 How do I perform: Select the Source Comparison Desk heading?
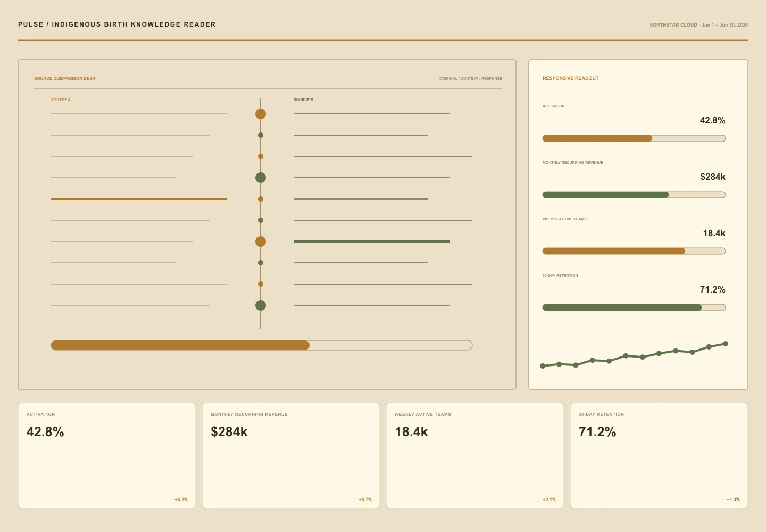tap(65, 78)
